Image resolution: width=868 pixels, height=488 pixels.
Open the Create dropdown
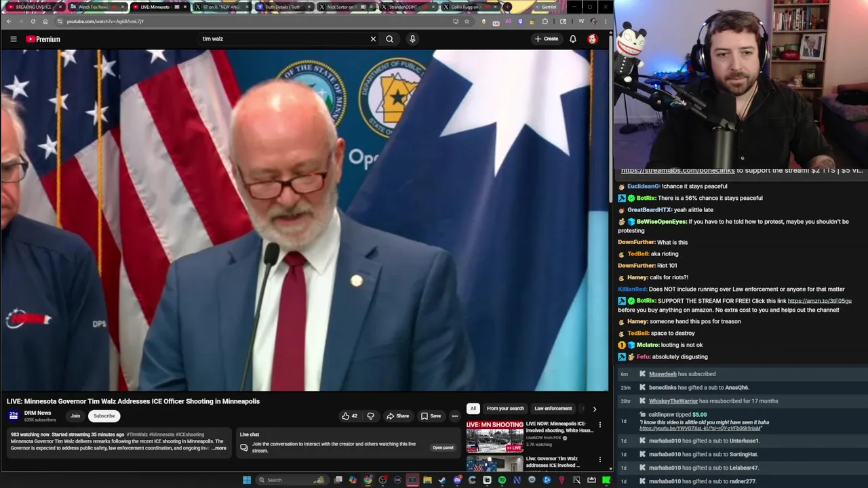tap(547, 39)
